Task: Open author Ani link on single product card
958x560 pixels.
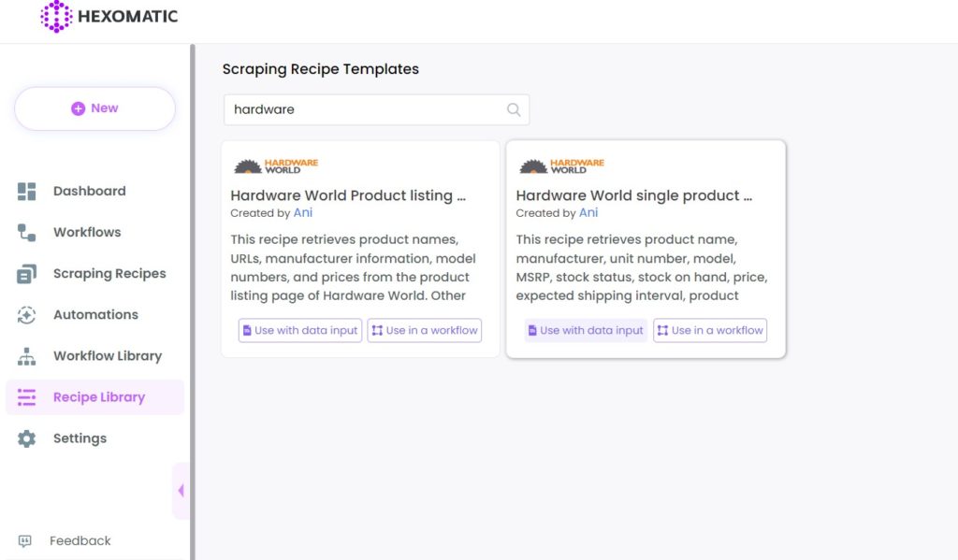Action: tap(588, 212)
